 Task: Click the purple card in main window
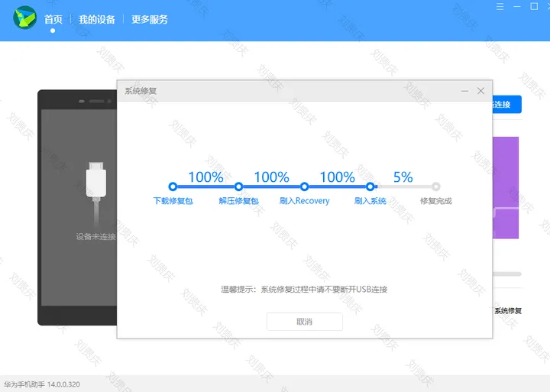pyautogui.click(x=506, y=188)
